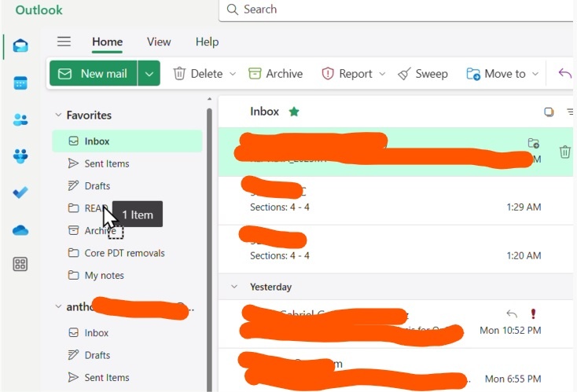This screenshot has height=392, width=577.
Task: Click the select-all messages icon
Action: click(549, 112)
